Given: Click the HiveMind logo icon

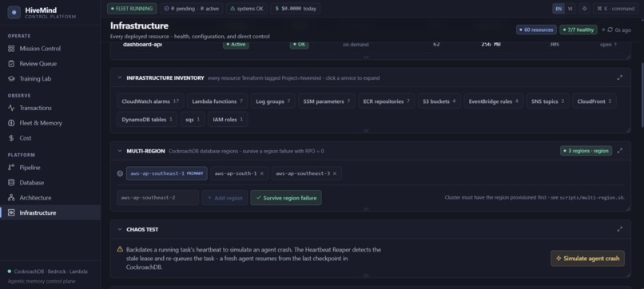Looking at the screenshot, I should tap(14, 13).
